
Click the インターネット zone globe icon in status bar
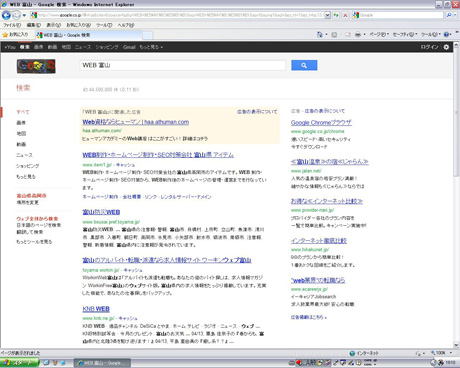[352, 353]
